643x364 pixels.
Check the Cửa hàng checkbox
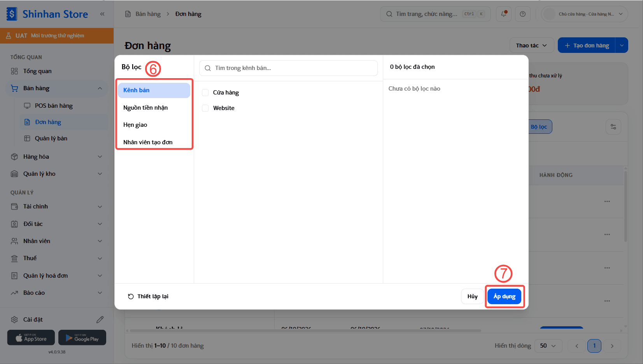[205, 93]
